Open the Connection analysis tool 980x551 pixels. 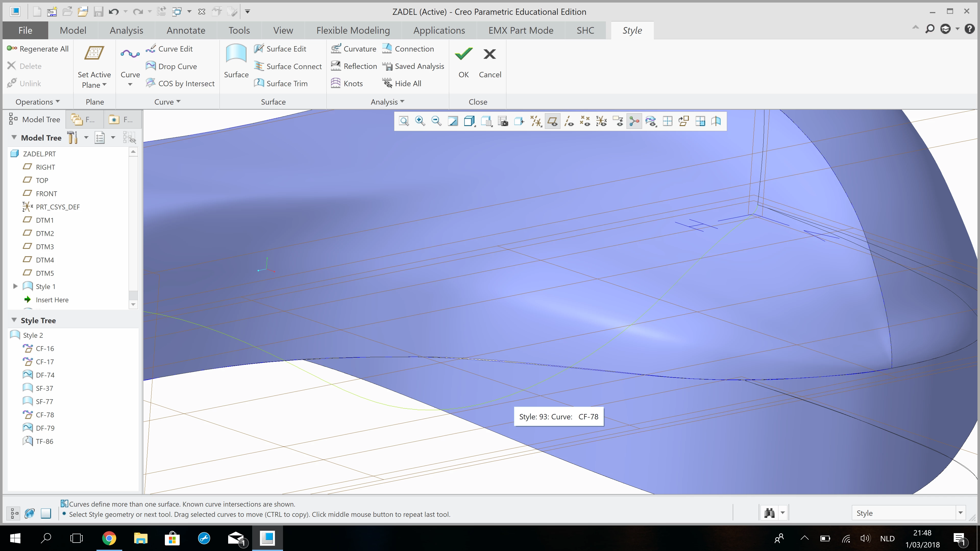tap(408, 49)
